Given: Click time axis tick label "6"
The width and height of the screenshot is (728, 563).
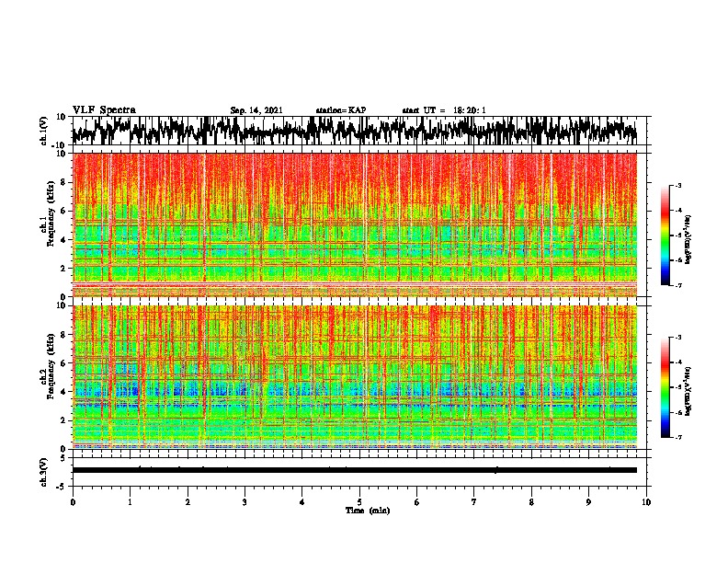Looking at the screenshot, I should (x=417, y=502).
